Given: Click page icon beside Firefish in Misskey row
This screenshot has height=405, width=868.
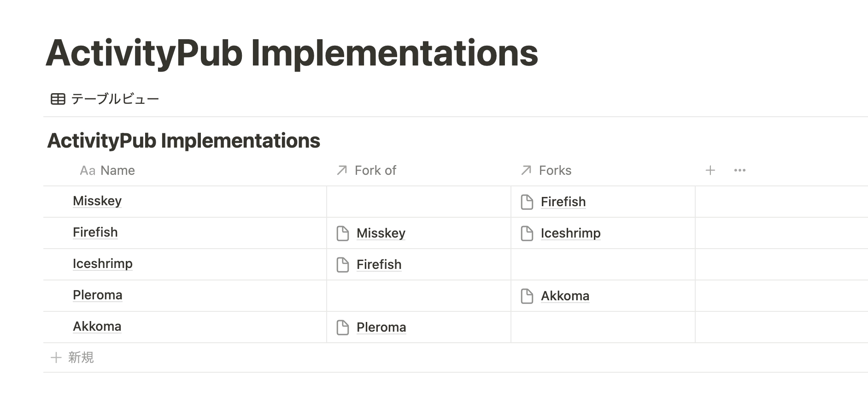Looking at the screenshot, I should tap(527, 202).
